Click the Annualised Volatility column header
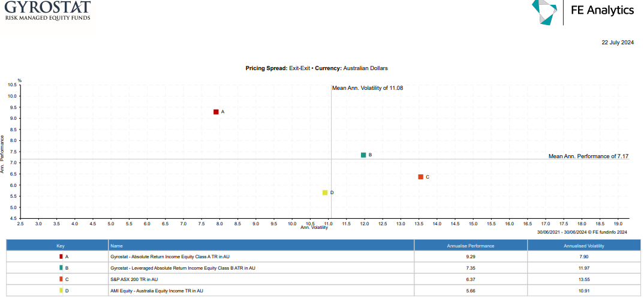Screen dimensions: 644x299 [584, 245]
